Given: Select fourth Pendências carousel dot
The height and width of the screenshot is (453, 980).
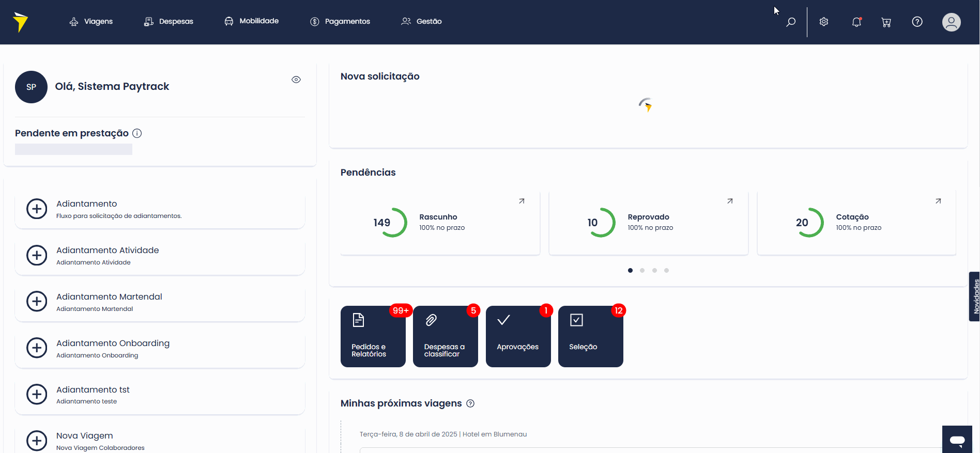Looking at the screenshot, I should tap(666, 270).
